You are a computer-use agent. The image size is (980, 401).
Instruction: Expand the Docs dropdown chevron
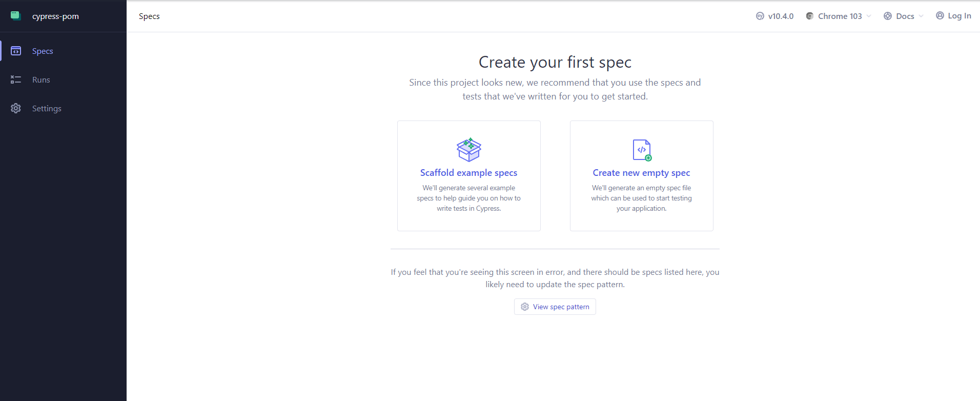921,16
